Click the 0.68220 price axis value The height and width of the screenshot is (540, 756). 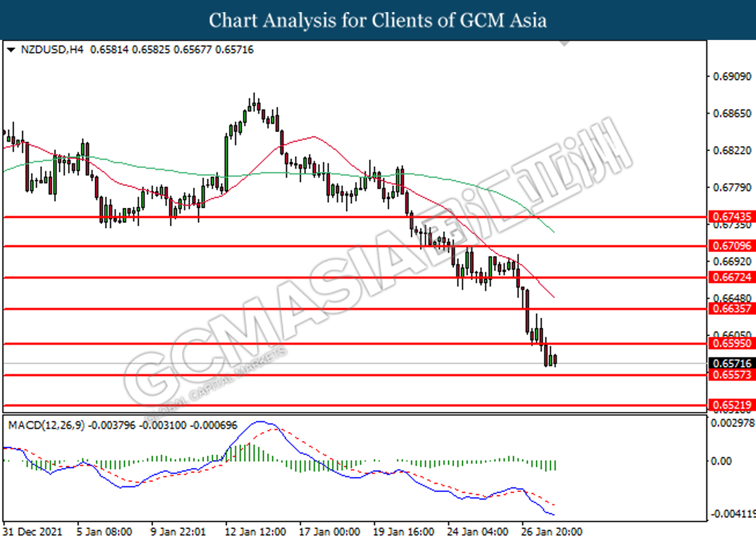[x=732, y=151]
